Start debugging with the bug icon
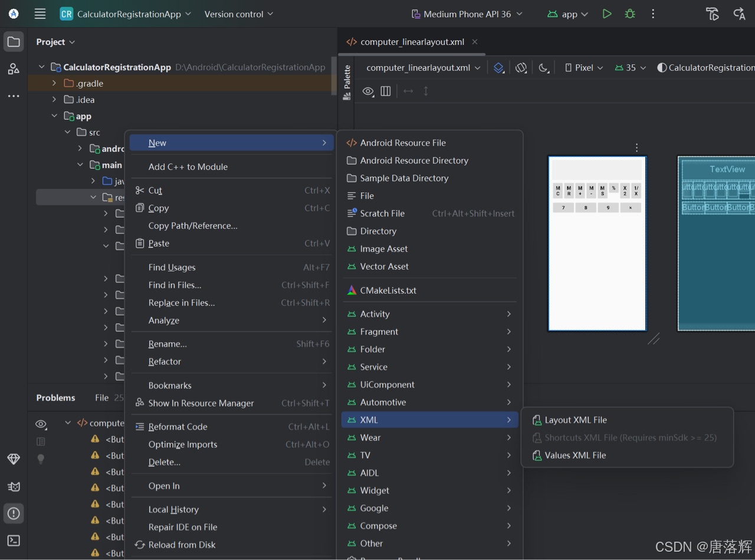 point(629,14)
